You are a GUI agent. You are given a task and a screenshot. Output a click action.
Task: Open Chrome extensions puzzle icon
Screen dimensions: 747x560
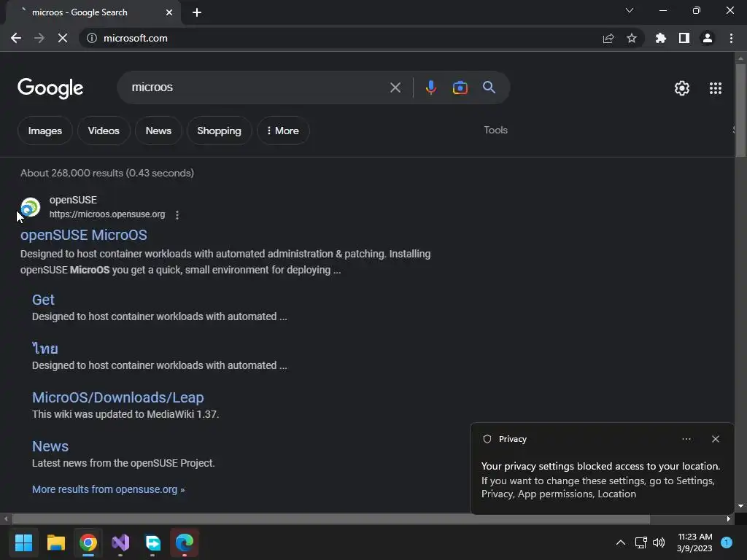coord(661,38)
